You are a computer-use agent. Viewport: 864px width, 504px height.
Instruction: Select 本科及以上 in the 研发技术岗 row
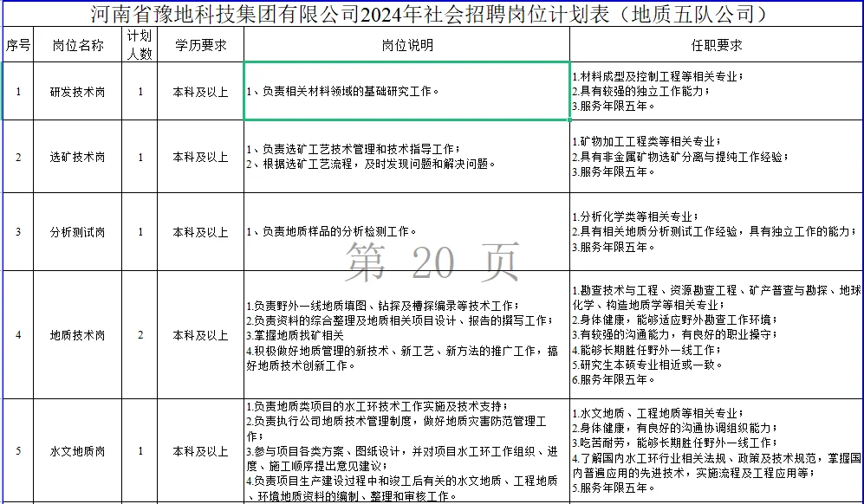pos(200,91)
